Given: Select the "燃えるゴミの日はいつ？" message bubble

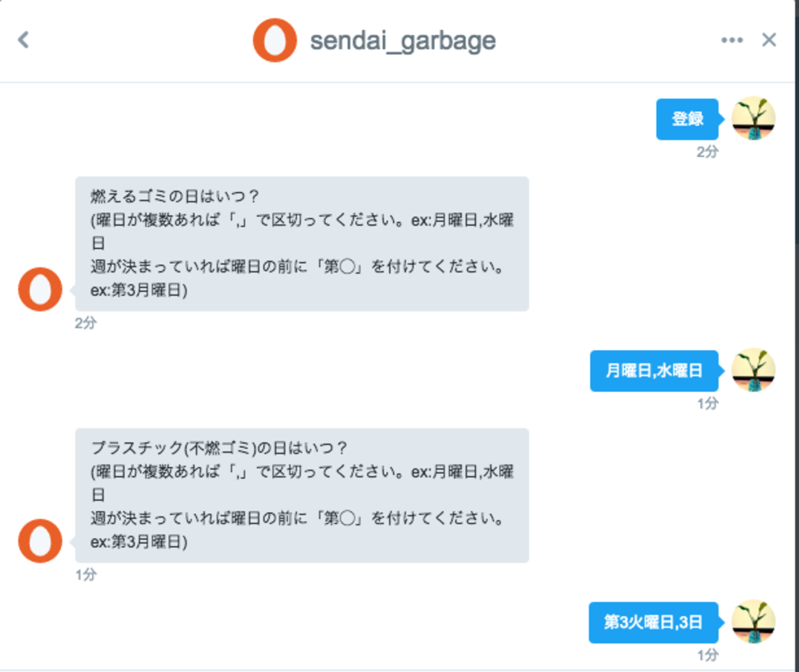Looking at the screenshot, I should pos(302,243).
